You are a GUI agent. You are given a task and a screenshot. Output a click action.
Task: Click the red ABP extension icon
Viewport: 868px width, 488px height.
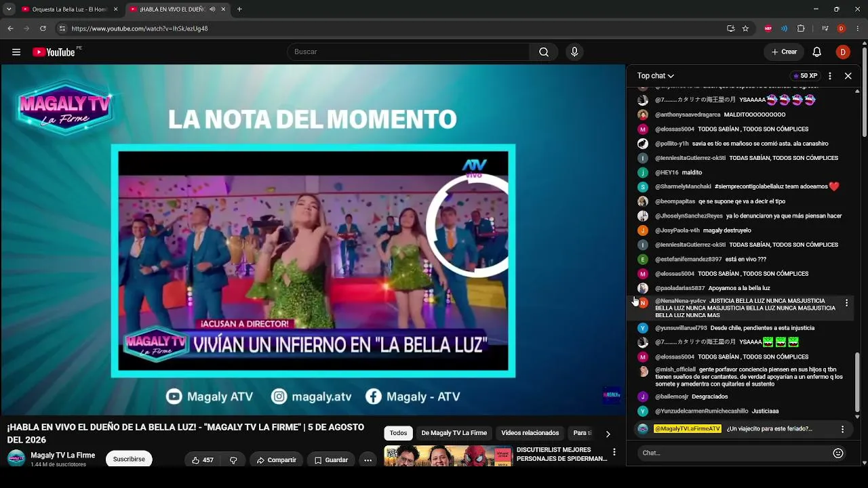tap(768, 28)
